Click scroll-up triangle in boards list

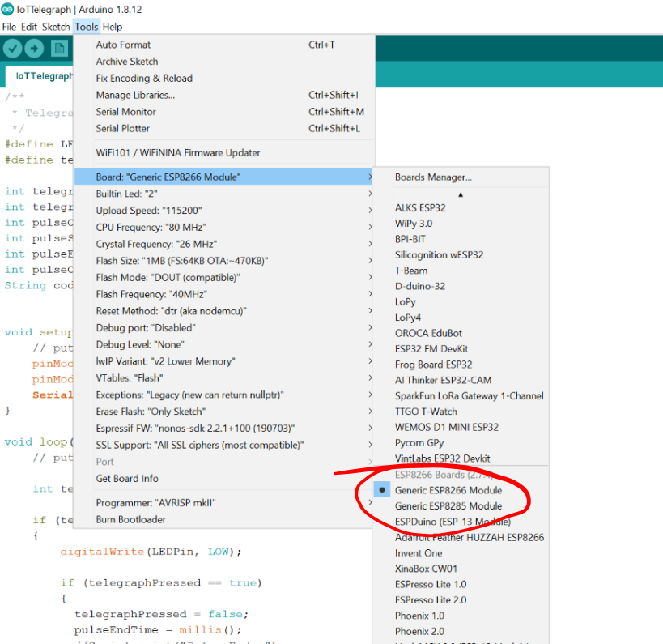pos(461,194)
